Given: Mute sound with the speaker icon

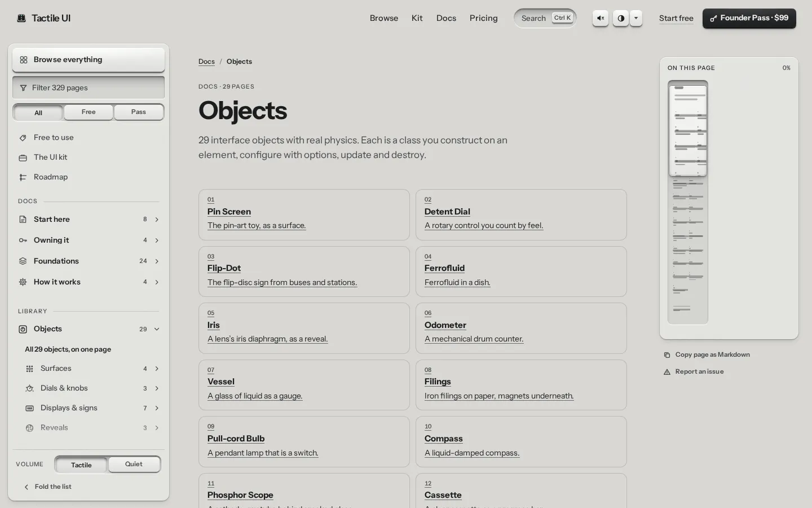Looking at the screenshot, I should [601, 18].
